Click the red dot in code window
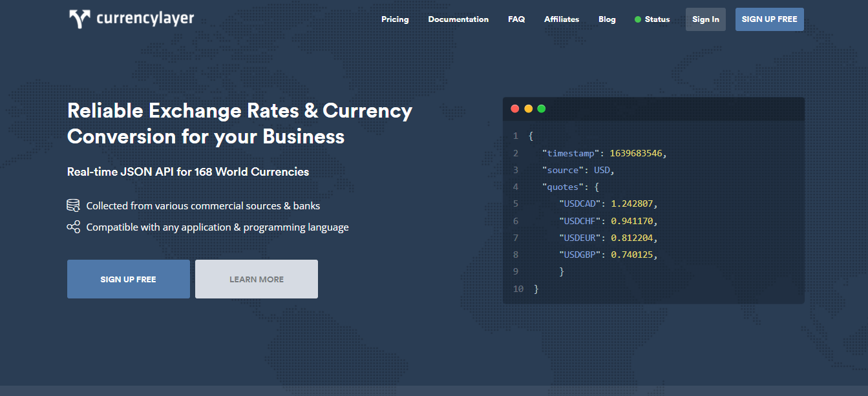Viewport: 868px width, 396px height. point(515,109)
